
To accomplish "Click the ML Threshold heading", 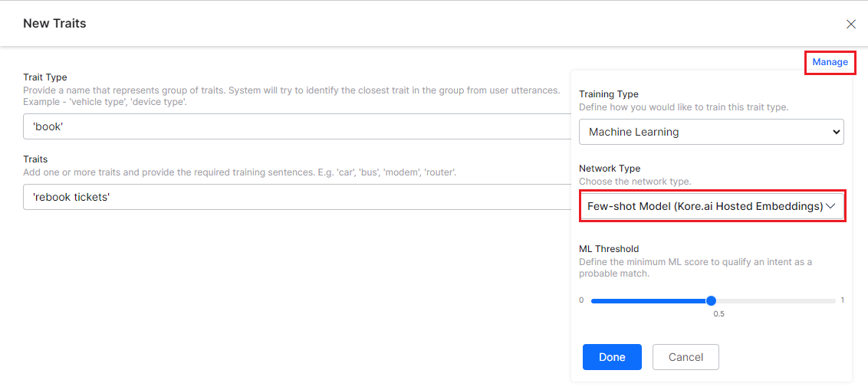I will point(609,249).
